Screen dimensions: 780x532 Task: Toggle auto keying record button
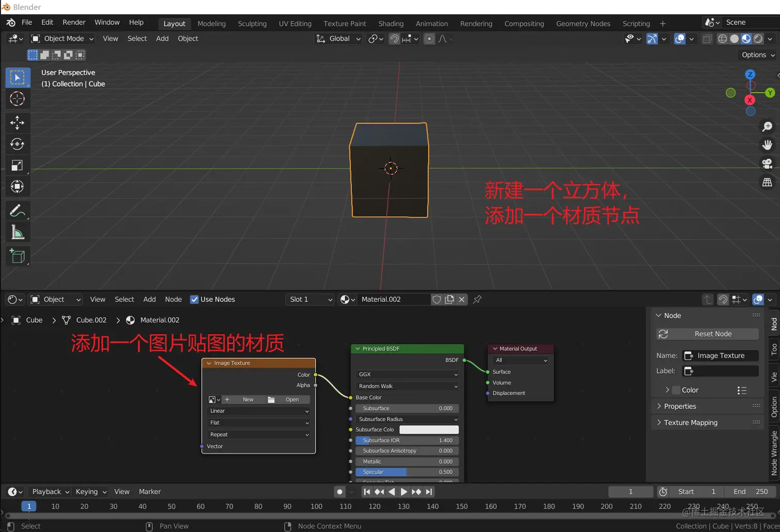339,492
